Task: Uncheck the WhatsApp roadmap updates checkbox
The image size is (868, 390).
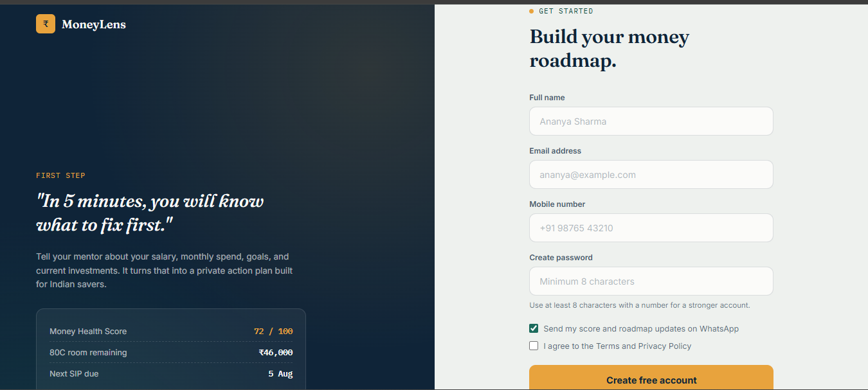Action: (x=534, y=328)
